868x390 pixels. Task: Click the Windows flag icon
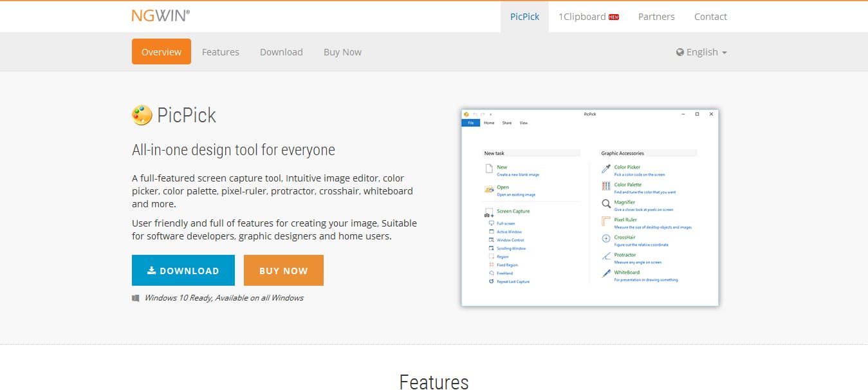coord(136,298)
